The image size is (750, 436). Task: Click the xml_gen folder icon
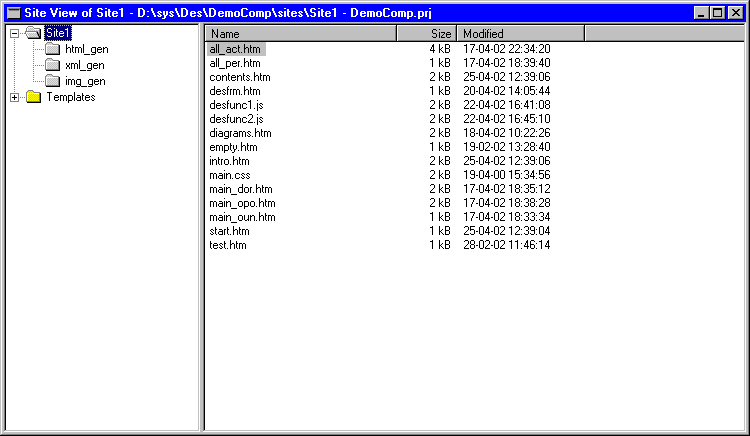pyautogui.click(x=53, y=65)
